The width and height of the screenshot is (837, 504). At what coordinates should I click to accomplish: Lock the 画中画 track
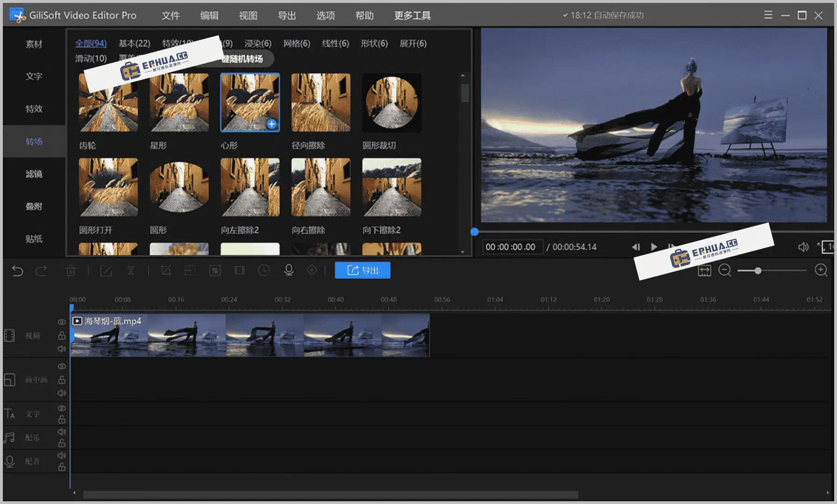tap(61, 379)
